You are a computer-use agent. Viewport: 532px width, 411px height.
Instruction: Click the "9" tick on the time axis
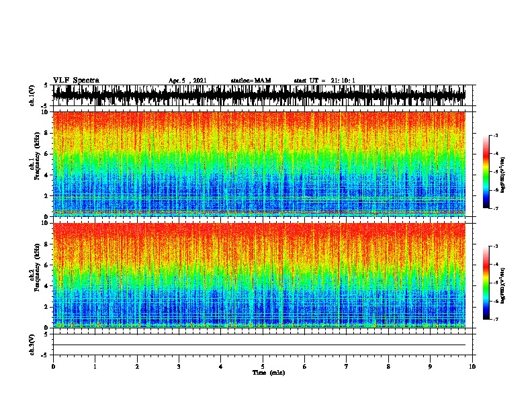coord(430,367)
